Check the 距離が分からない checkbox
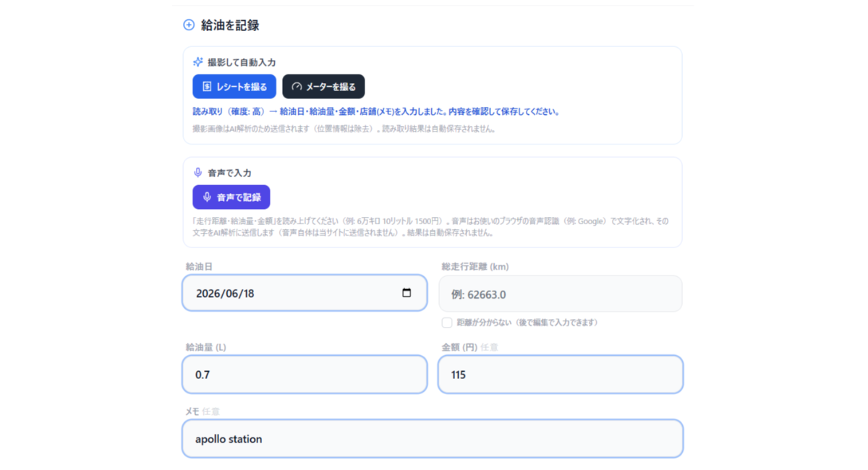 pyautogui.click(x=447, y=322)
